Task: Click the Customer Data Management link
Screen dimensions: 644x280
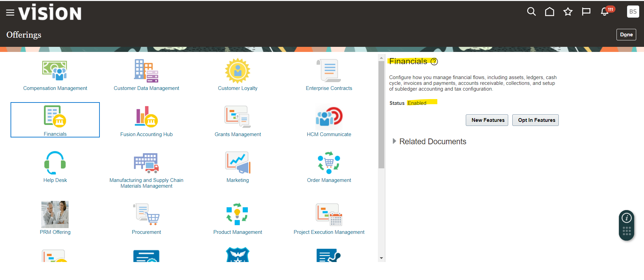Action: (x=146, y=88)
